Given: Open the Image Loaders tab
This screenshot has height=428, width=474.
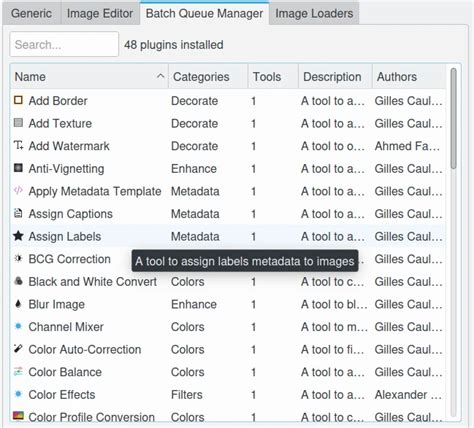Looking at the screenshot, I should 314,13.
